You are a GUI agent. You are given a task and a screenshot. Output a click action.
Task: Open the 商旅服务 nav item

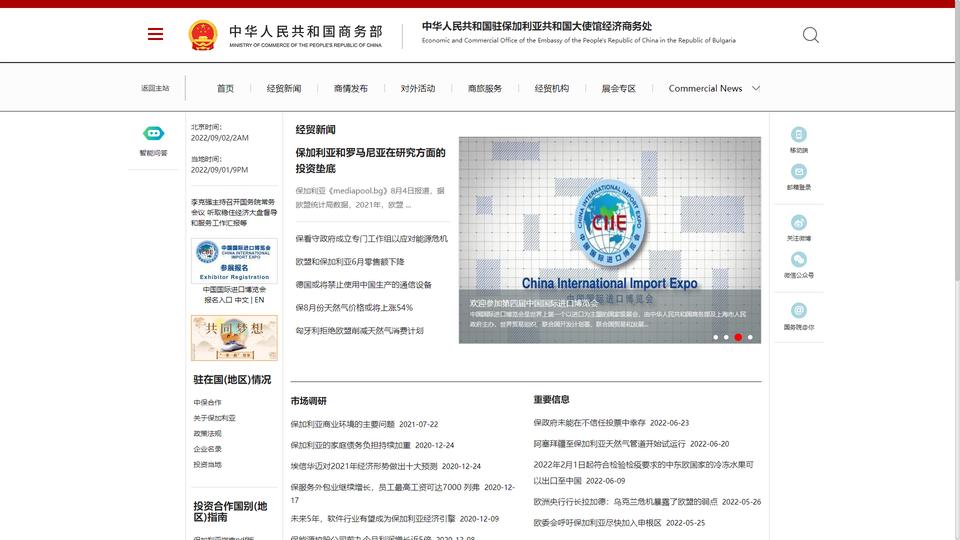pos(485,88)
